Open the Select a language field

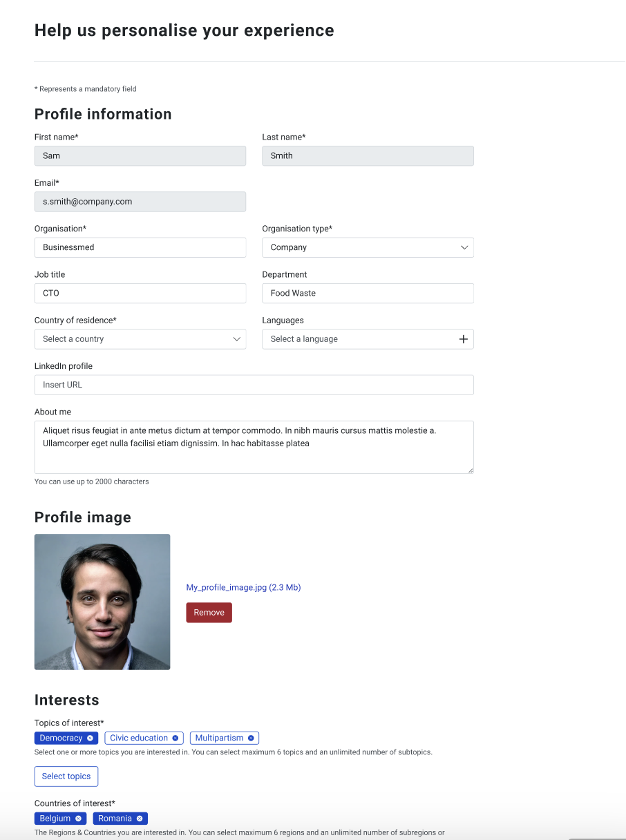[356, 339]
